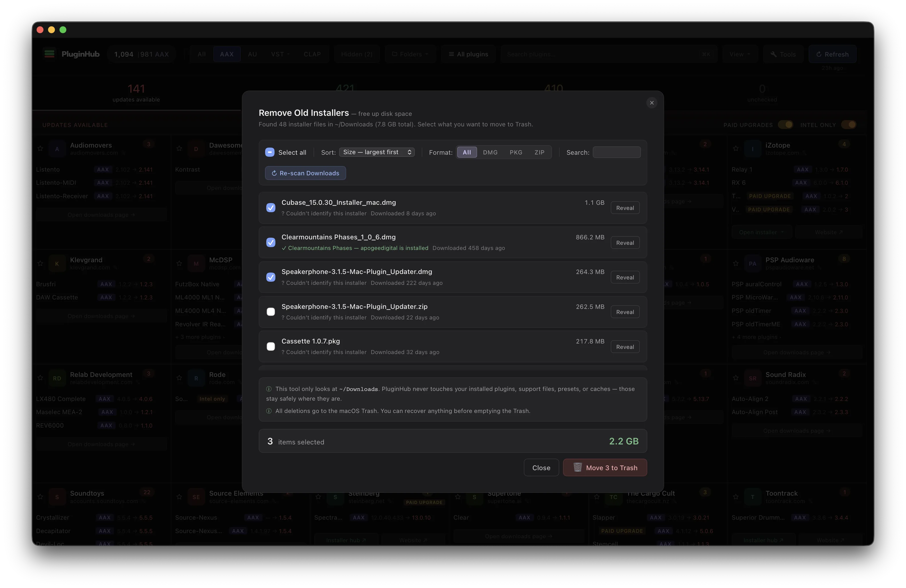Viewport: 906px width, 588px height.
Task: Close the Remove Old Installers dialog with X
Action: click(652, 103)
